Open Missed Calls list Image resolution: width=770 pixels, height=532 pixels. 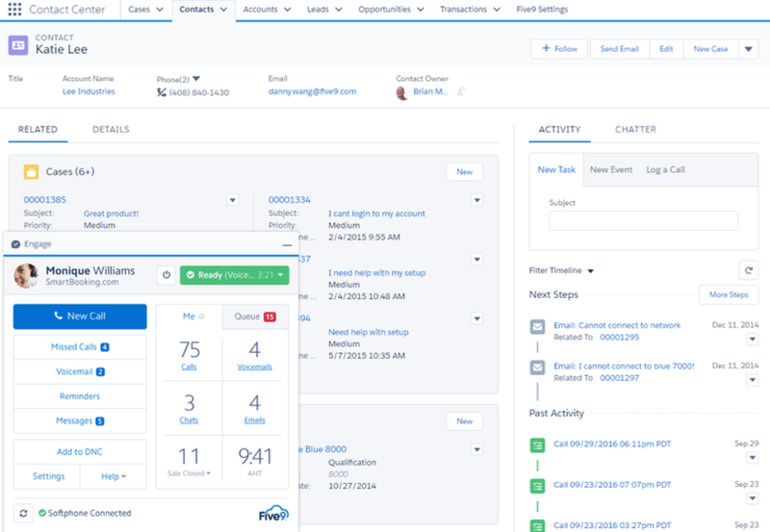point(80,347)
